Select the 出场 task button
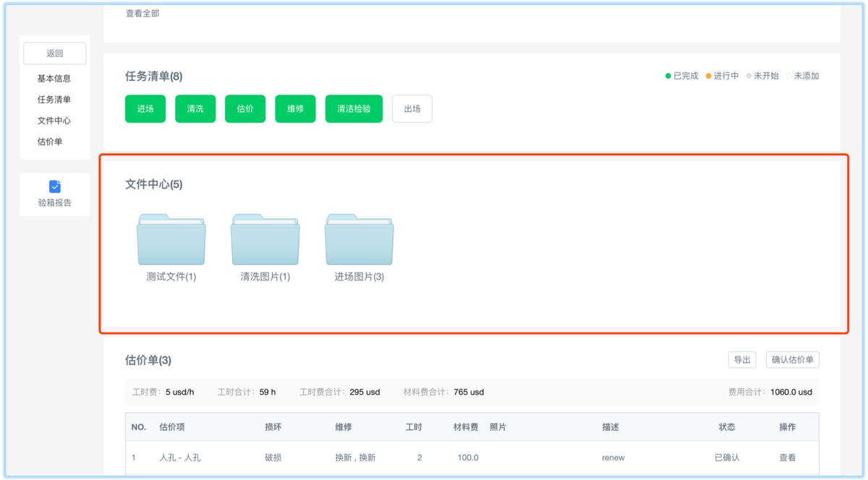Viewport: 868px width, 480px height. pyautogui.click(x=412, y=108)
